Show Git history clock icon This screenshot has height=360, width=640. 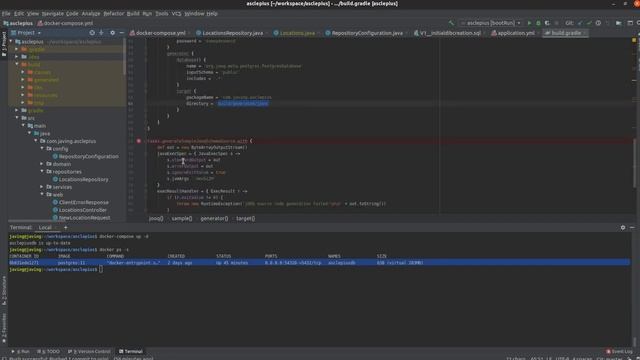coord(598,23)
